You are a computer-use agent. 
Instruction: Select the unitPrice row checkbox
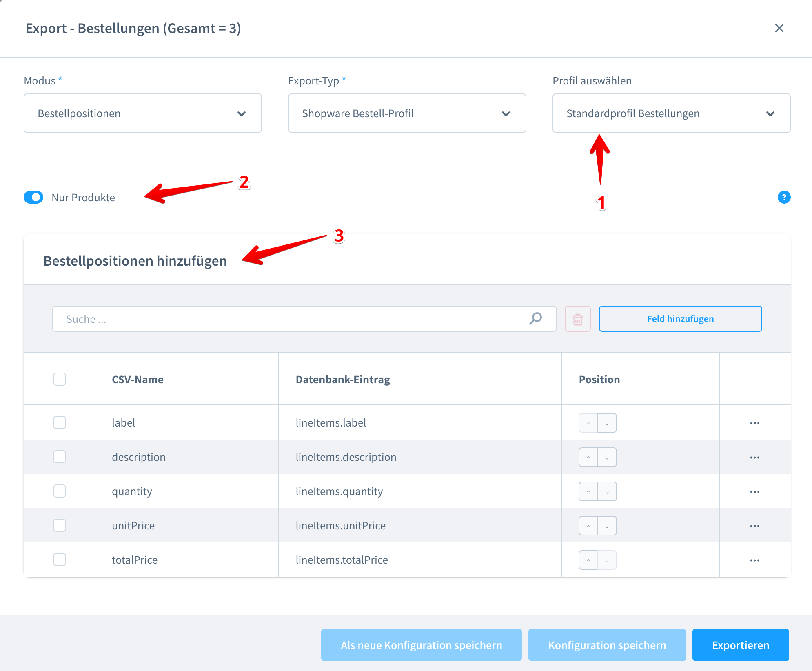coord(60,525)
